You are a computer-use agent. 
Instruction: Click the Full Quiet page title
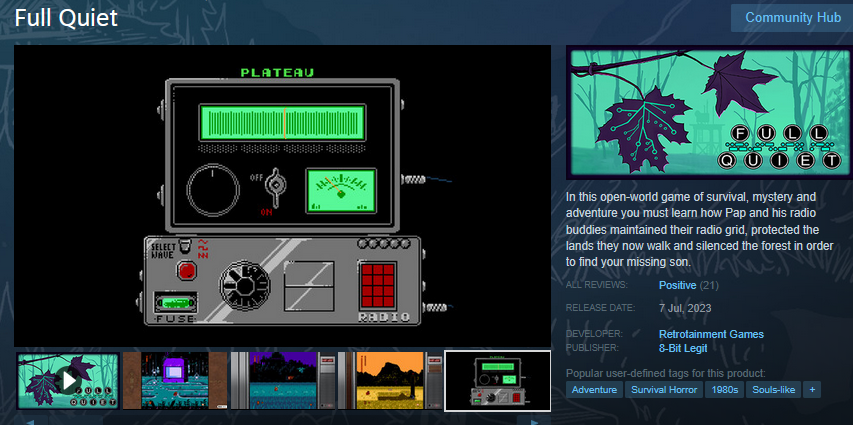click(x=66, y=18)
